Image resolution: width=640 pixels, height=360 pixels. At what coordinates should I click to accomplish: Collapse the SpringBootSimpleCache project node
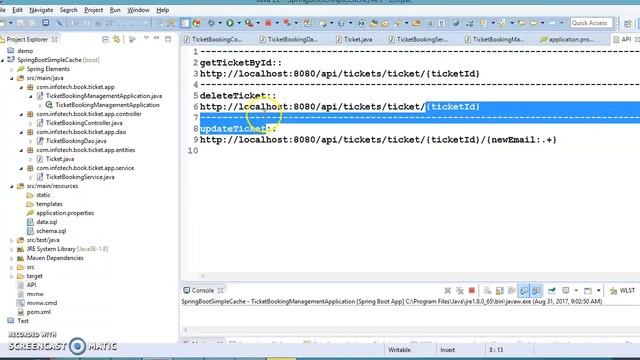pos(3,60)
